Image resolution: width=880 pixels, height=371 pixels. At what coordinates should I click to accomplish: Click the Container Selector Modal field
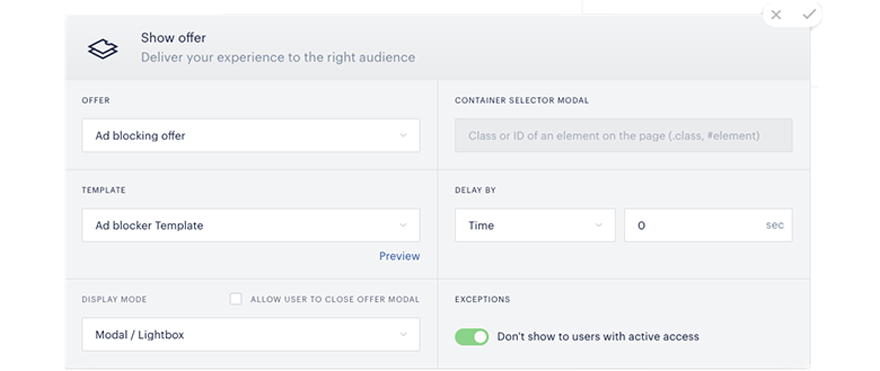tap(624, 135)
